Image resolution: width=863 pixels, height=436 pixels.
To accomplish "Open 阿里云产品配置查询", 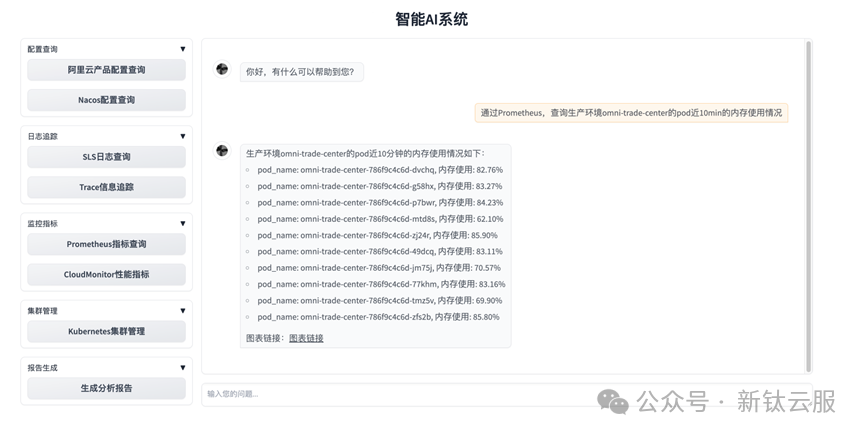I will pos(106,70).
